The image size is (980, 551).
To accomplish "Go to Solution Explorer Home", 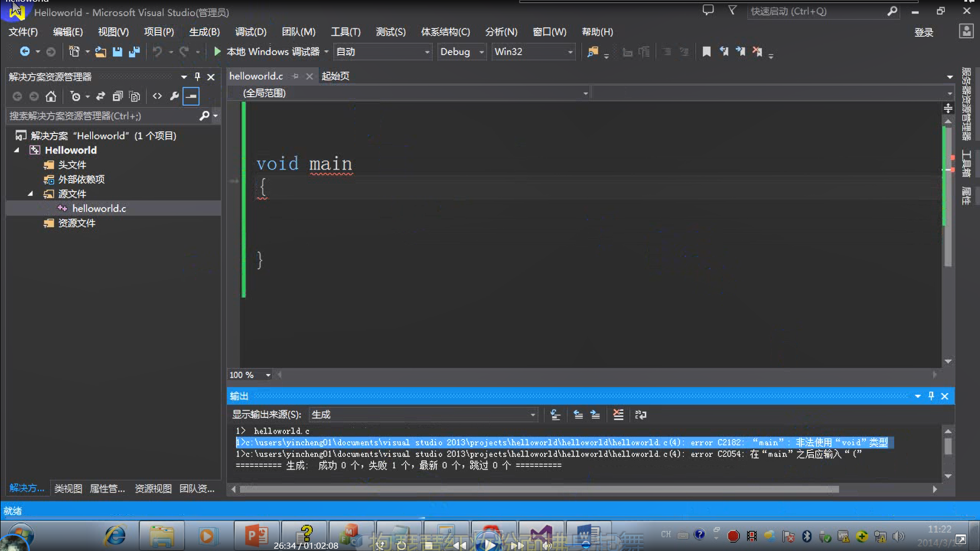I will pos(51,96).
